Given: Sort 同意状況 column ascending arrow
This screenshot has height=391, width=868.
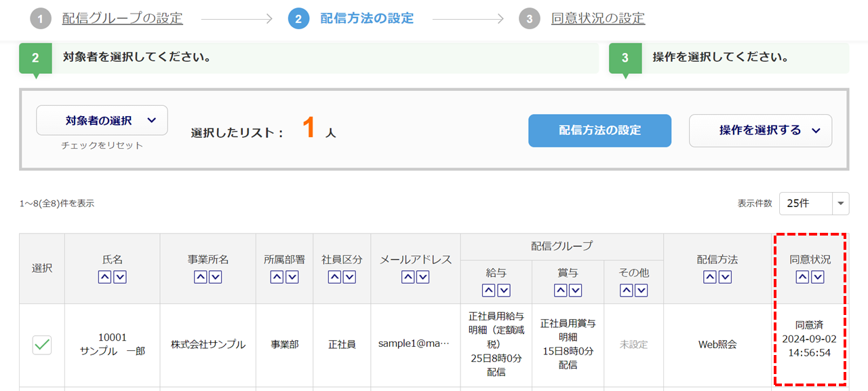Looking at the screenshot, I should (803, 277).
